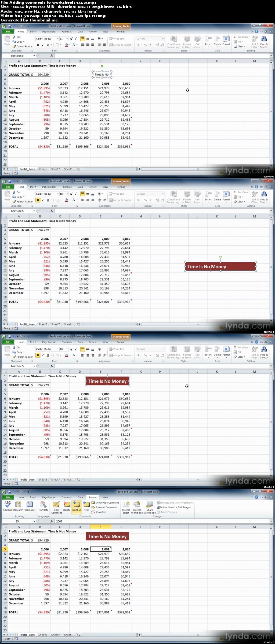Click Allow Users to Edit Ranges
The image size is (275, 644).
coord(174,508)
